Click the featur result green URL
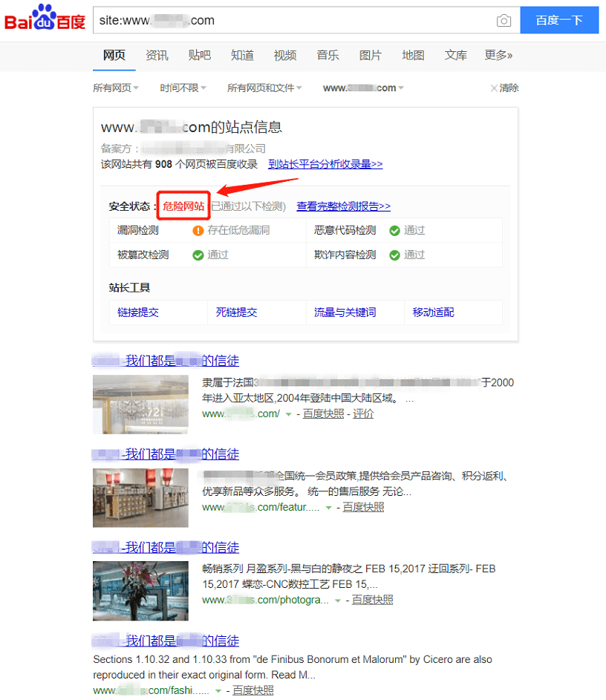The image size is (606, 700). 261,508
